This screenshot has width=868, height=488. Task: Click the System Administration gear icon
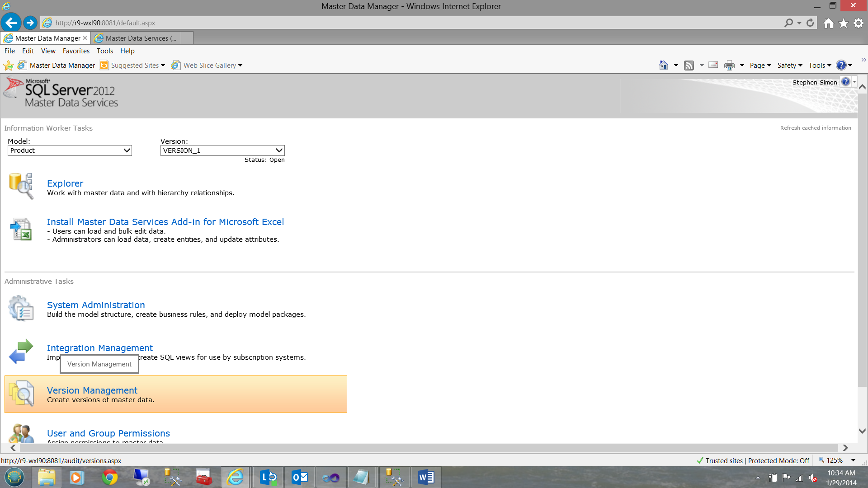pos(21,308)
